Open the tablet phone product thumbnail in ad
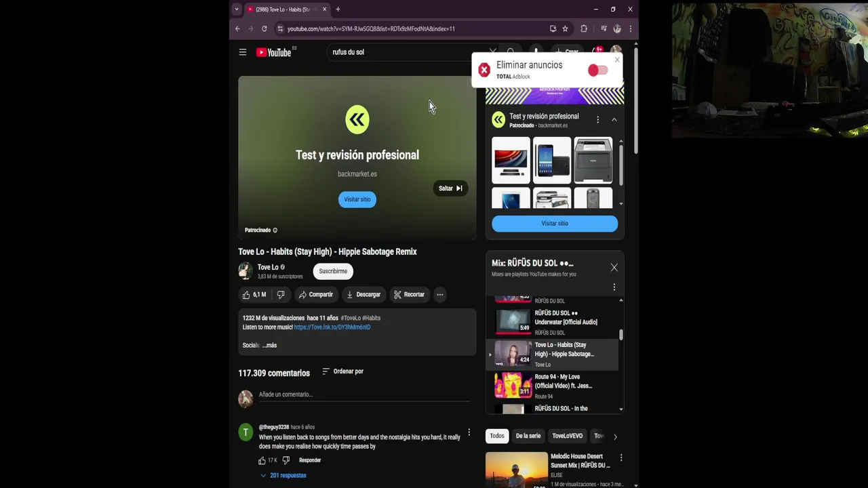 pos(552,160)
